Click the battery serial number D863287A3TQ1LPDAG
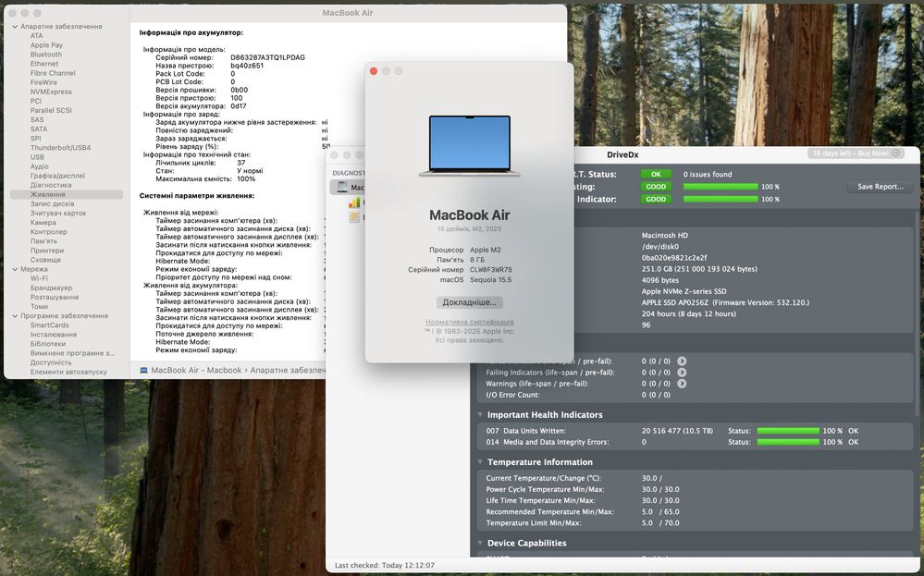The height and width of the screenshot is (576, 924). coord(267,57)
